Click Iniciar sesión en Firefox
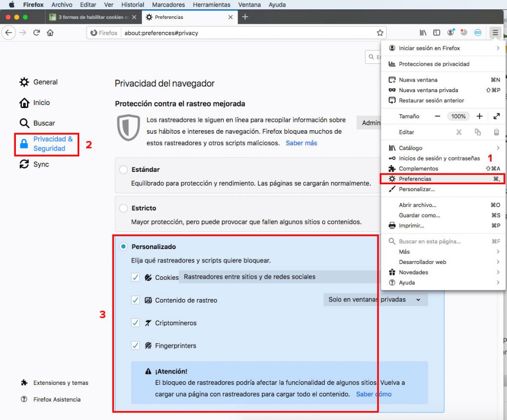 [443, 48]
